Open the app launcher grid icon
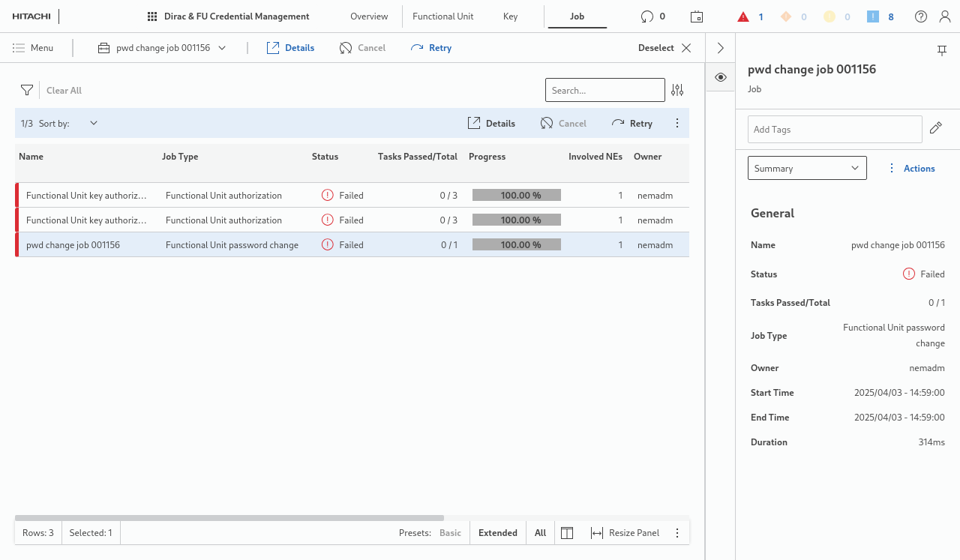This screenshot has height=560, width=960. click(x=152, y=16)
